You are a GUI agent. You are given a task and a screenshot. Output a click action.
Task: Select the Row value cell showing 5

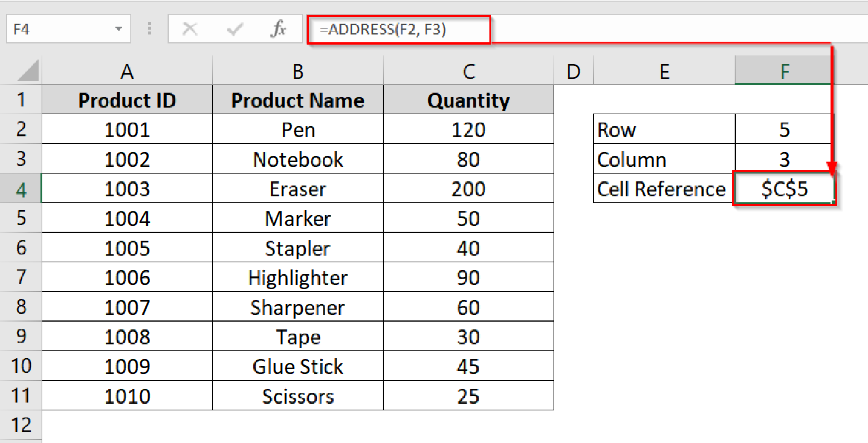point(783,130)
